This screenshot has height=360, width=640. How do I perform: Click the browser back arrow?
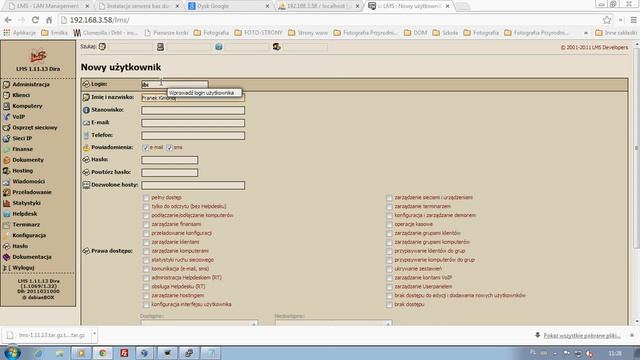(x=8, y=20)
